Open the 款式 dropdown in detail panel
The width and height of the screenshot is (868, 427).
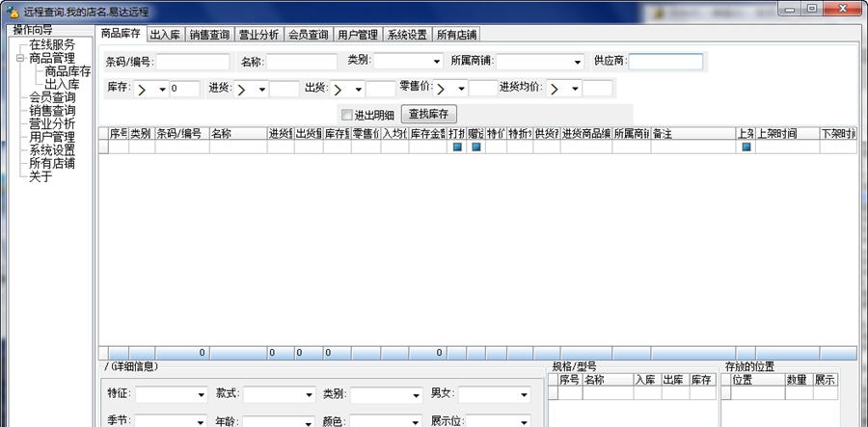pyautogui.click(x=309, y=395)
